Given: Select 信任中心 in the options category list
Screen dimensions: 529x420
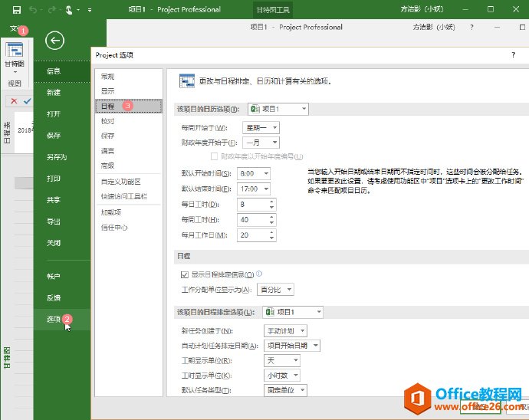Looking at the screenshot, I should tap(114, 227).
